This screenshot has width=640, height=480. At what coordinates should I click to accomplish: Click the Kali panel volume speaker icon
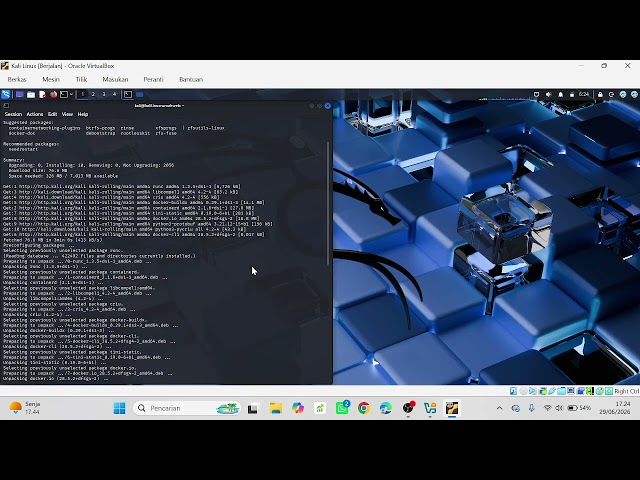click(x=549, y=95)
